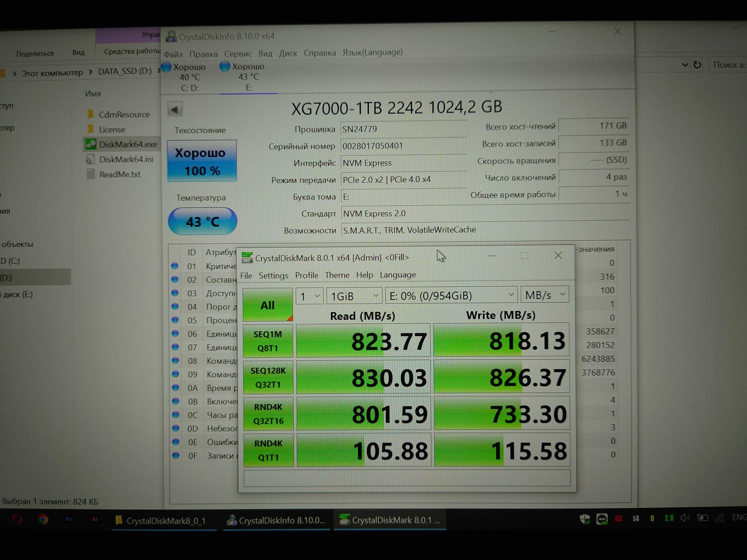This screenshot has height=560, width=747.
Task: Go to previous disk with back arrow
Action: [175, 109]
